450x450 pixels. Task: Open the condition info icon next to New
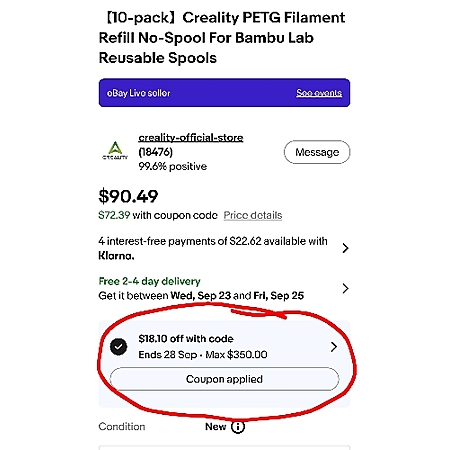click(x=238, y=427)
